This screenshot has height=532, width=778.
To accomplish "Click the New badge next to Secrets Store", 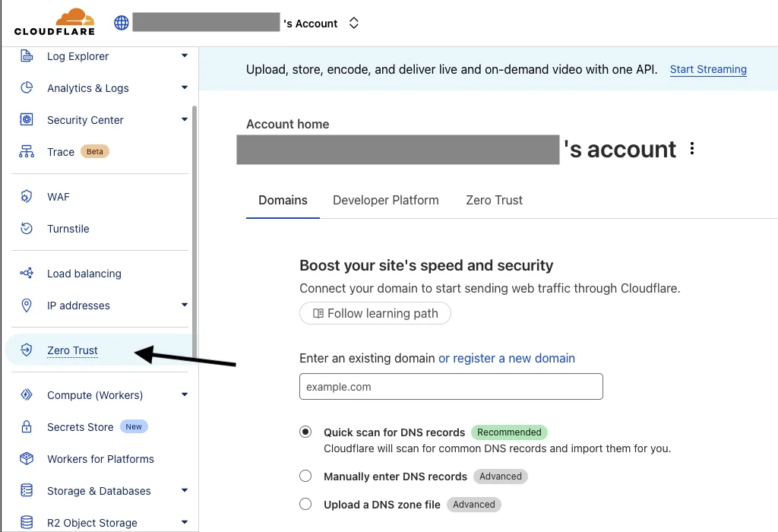I will click(x=134, y=427).
